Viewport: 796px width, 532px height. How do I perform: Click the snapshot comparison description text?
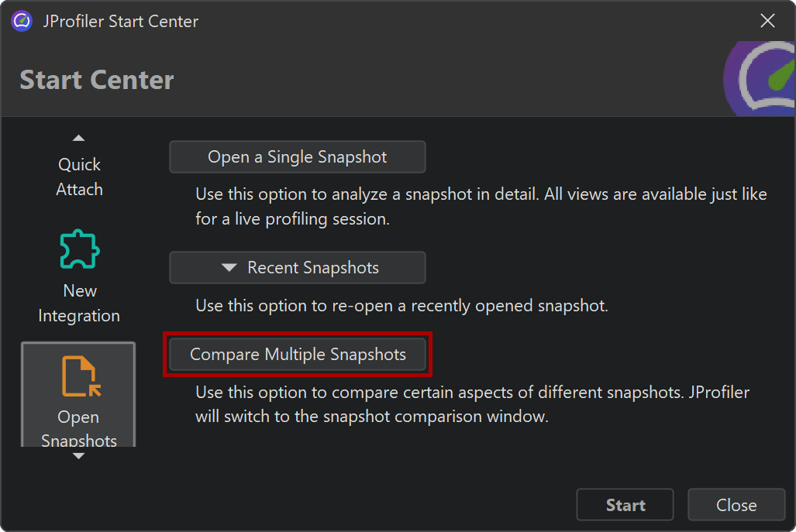[472, 403]
